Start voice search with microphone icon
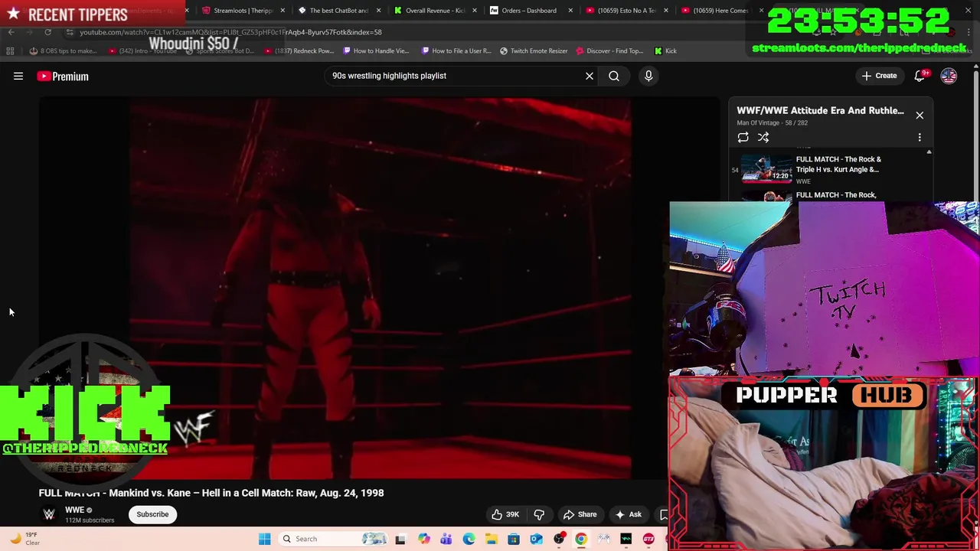 (x=648, y=76)
